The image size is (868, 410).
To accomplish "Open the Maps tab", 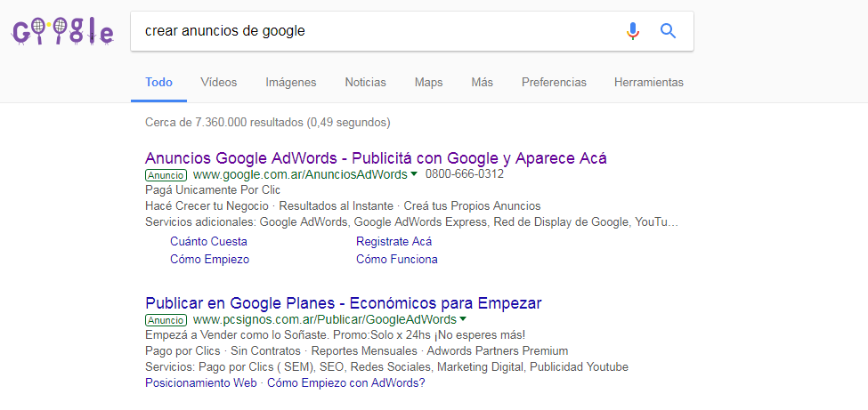I will (x=428, y=83).
